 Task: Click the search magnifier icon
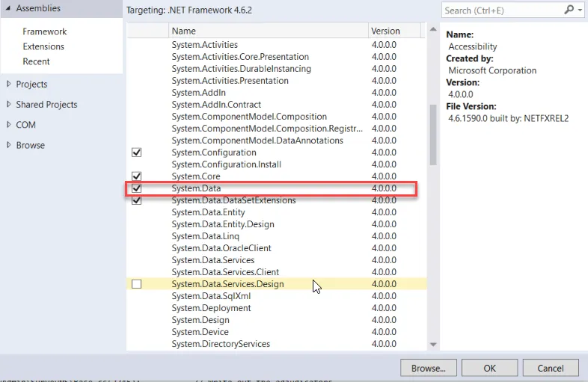[569, 10]
